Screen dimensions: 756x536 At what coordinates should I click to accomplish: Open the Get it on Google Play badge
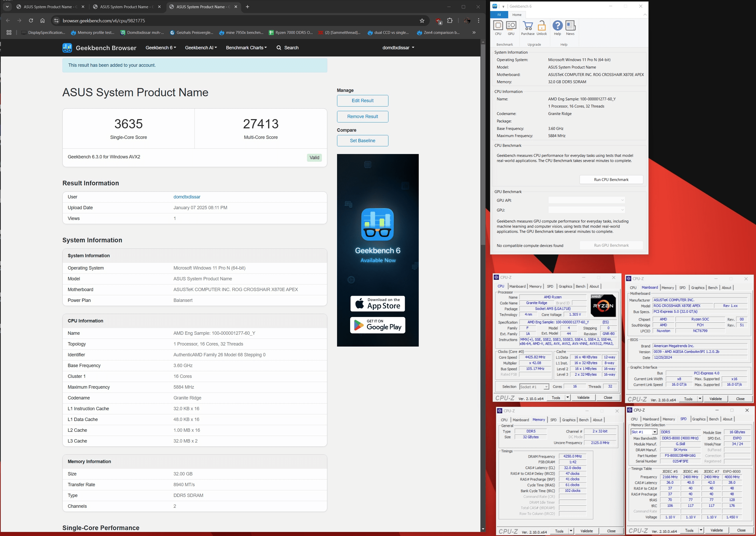pyautogui.click(x=378, y=325)
